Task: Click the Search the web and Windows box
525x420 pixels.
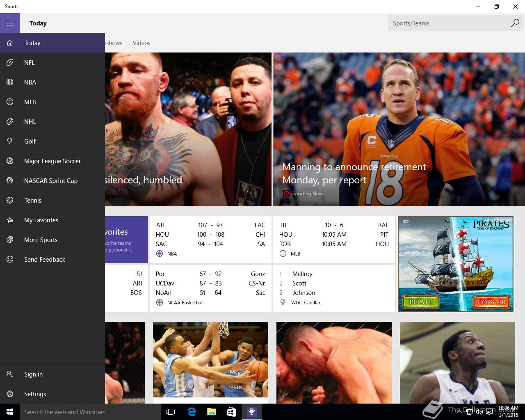Action: (90, 412)
